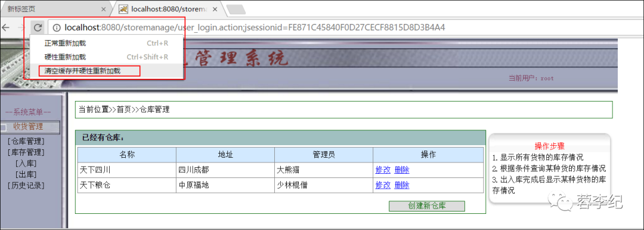The width and height of the screenshot is (644, 230).
Task: Click the 天下粮仓 name cell
Action: tap(127, 185)
